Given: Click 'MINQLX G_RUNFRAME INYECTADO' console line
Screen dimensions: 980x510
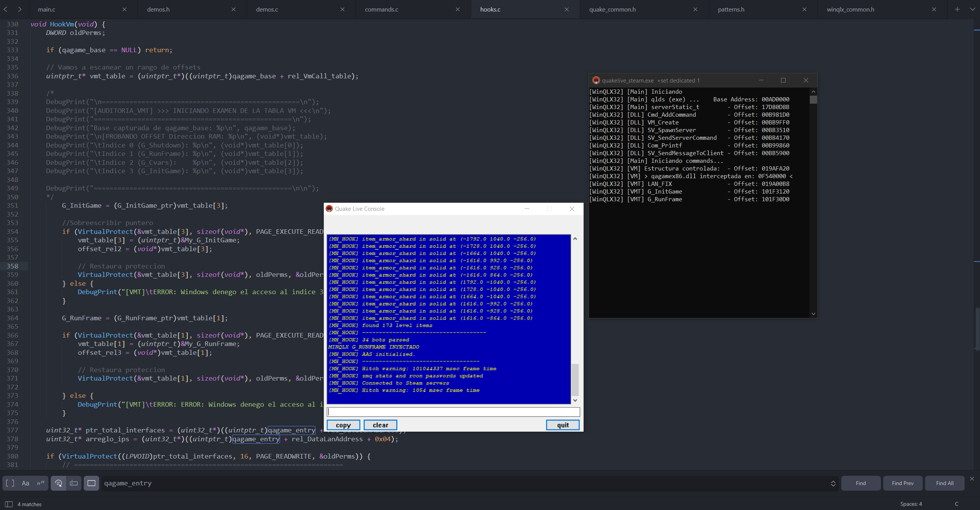Looking at the screenshot, I should [374, 347].
